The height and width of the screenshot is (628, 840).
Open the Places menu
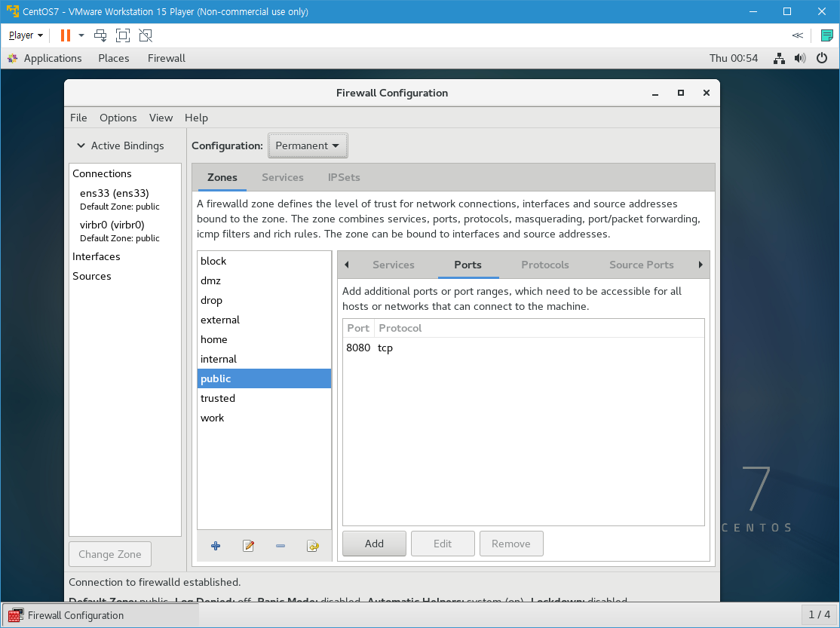point(114,58)
